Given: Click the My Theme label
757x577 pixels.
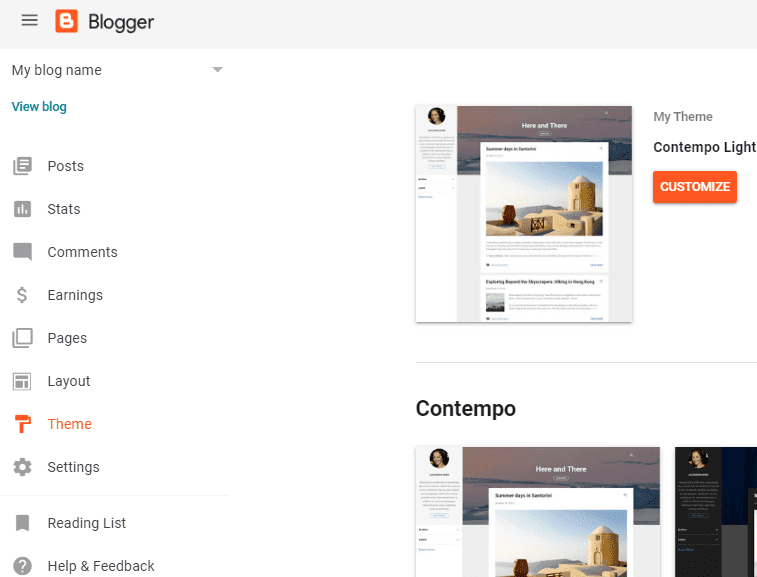Looking at the screenshot, I should pyautogui.click(x=683, y=117).
